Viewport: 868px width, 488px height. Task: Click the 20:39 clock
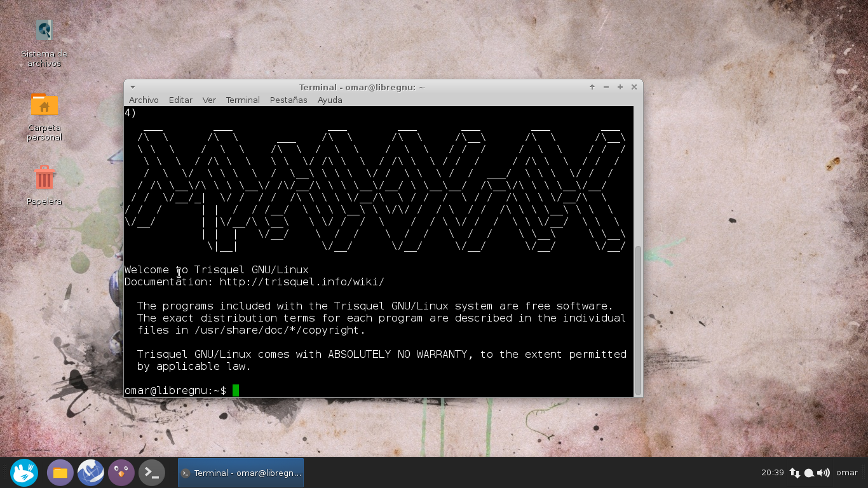click(x=772, y=473)
